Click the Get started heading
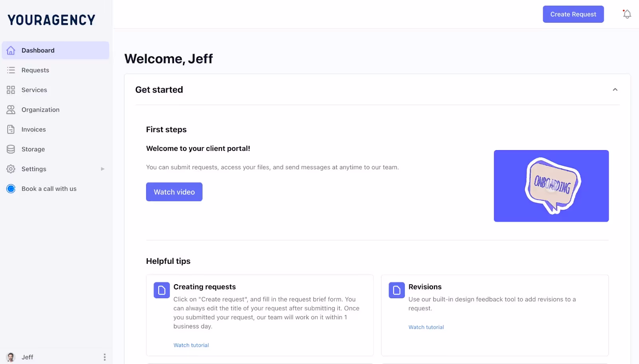 coord(159,90)
